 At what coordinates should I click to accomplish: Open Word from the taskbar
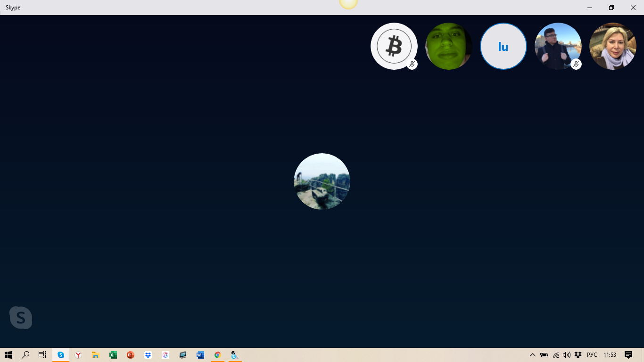pyautogui.click(x=200, y=355)
